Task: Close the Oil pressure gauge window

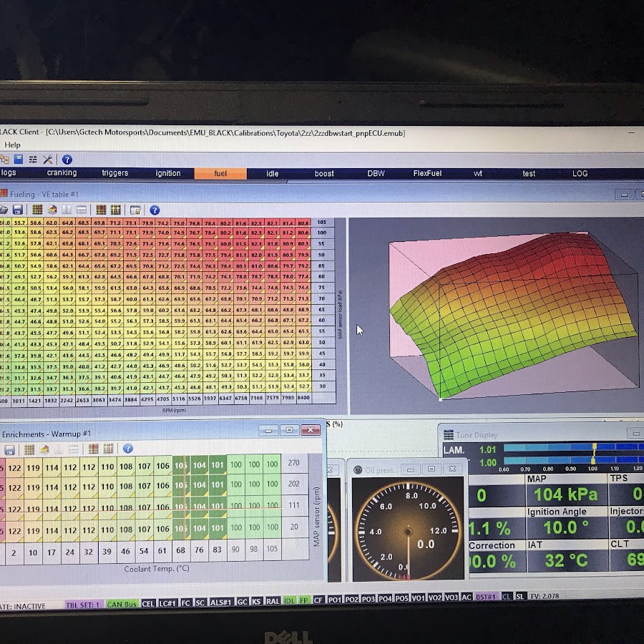Action: tap(452, 469)
